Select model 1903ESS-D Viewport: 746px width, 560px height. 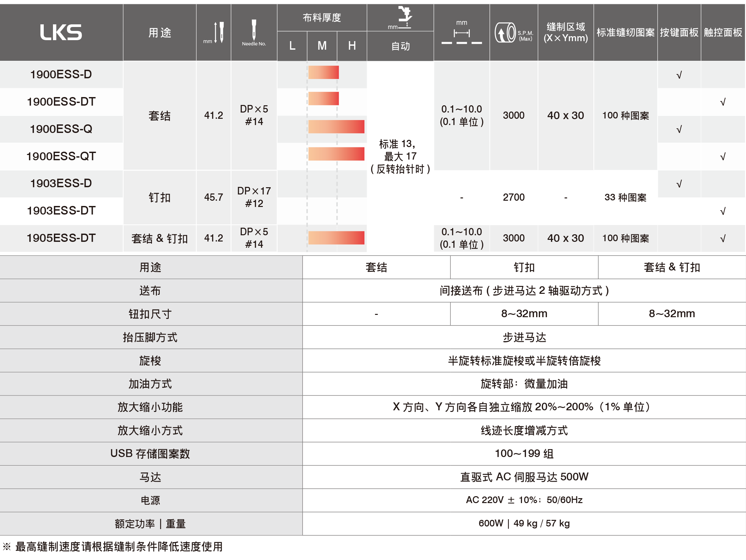[x=61, y=183]
